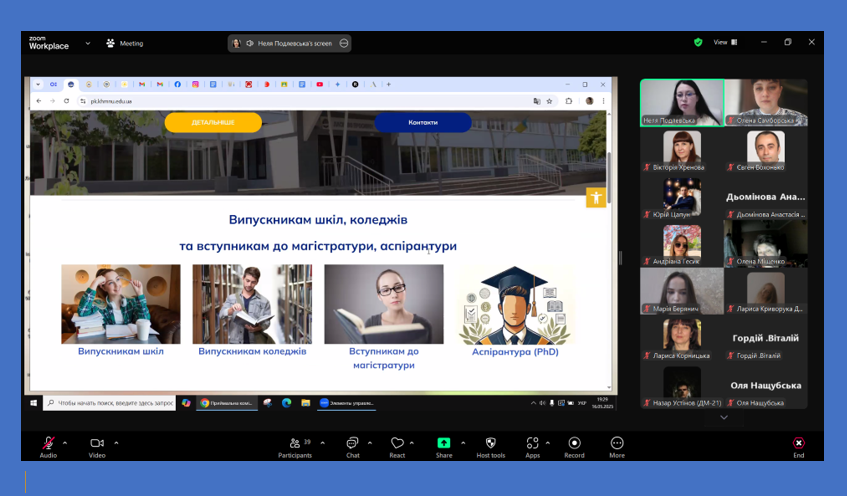Open the Chrome profile avatar
Viewport: 847px width, 496px height.
pyautogui.click(x=589, y=101)
